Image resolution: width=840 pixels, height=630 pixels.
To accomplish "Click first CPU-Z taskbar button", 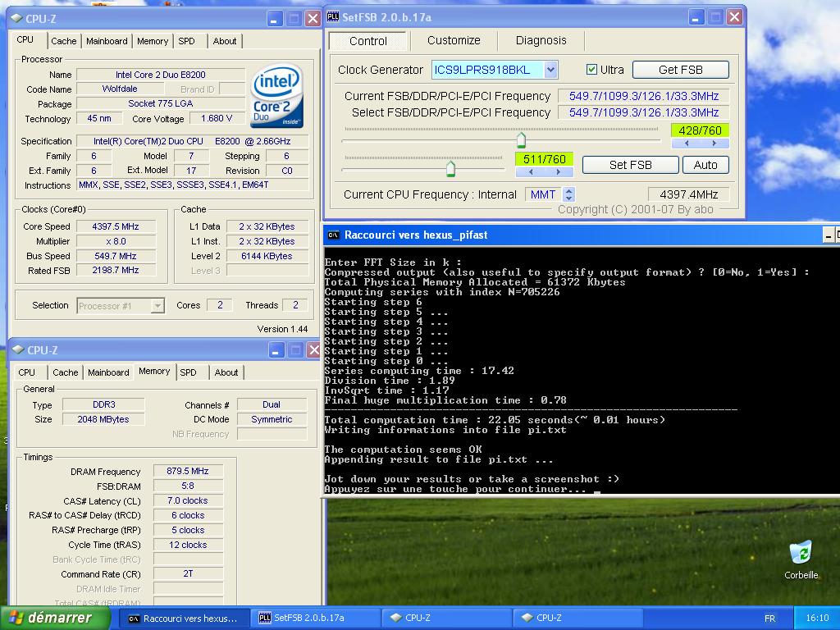I will coord(447,619).
